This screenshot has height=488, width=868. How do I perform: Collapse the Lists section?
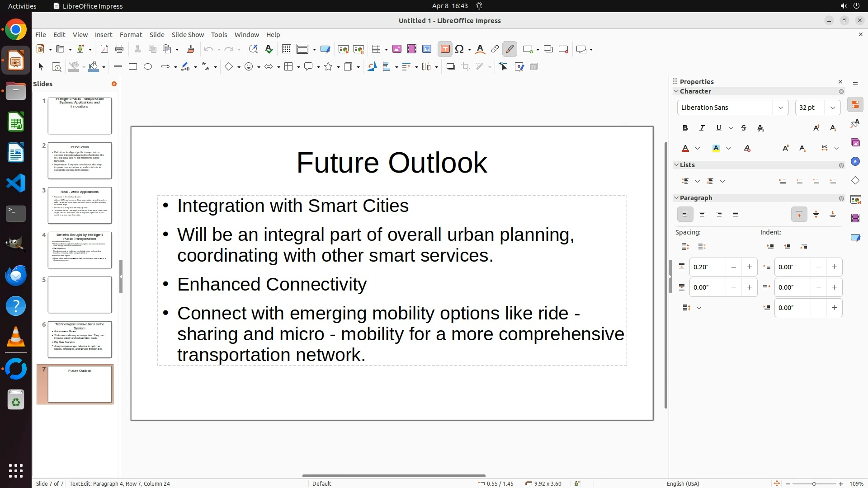[677, 165]
